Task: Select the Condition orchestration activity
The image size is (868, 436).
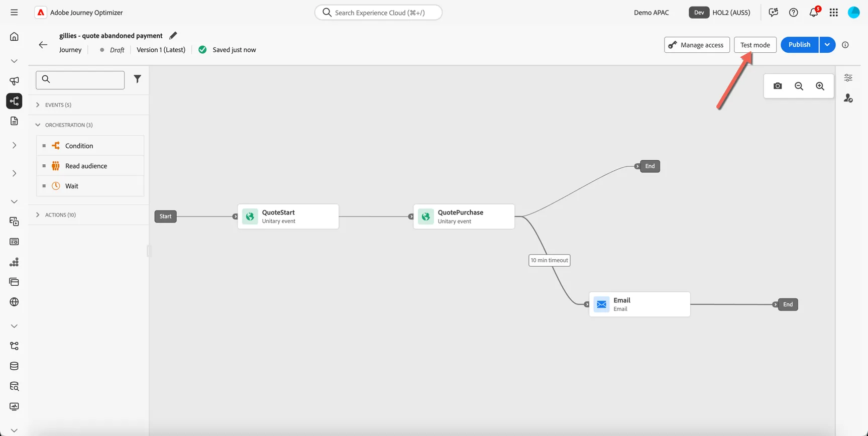Action: coord(90,146)
